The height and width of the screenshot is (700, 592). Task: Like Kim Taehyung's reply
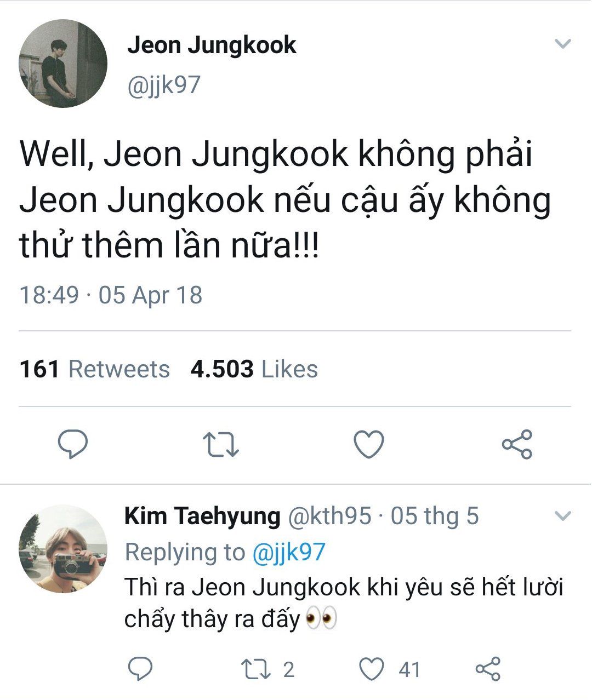tap(372, 669)
